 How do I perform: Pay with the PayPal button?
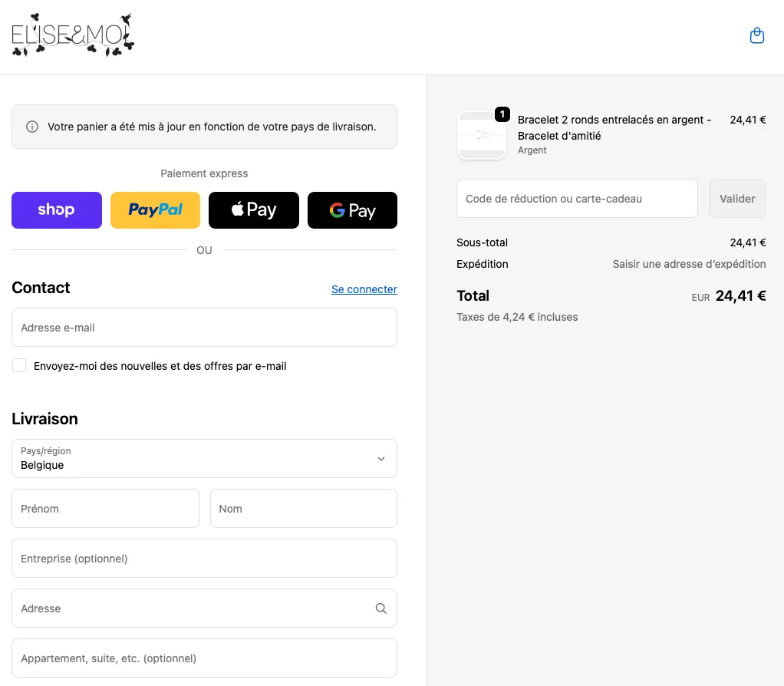coord(155,210)
